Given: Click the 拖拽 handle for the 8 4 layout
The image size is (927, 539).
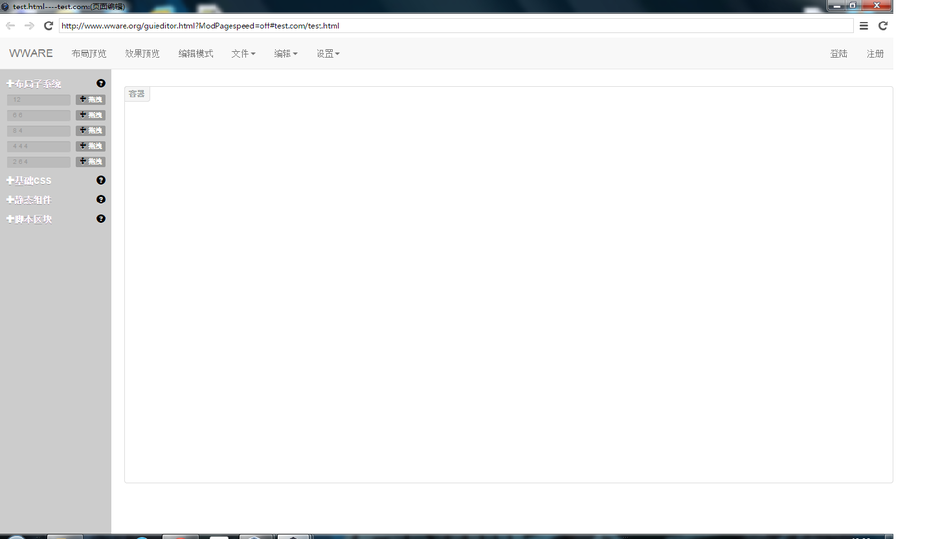Looking at the screenshot, I should [90, 131].
